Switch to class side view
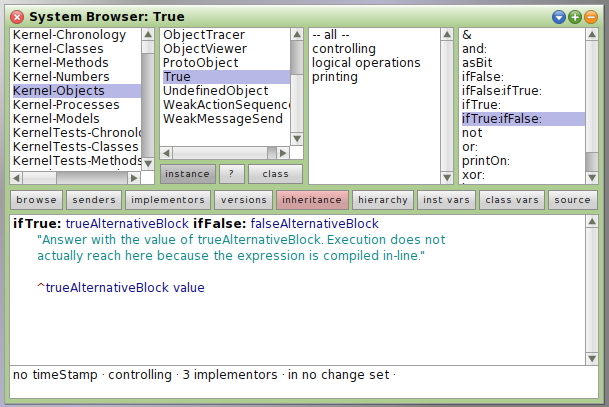Screen dimensions: 609x407 click(275, 174)
